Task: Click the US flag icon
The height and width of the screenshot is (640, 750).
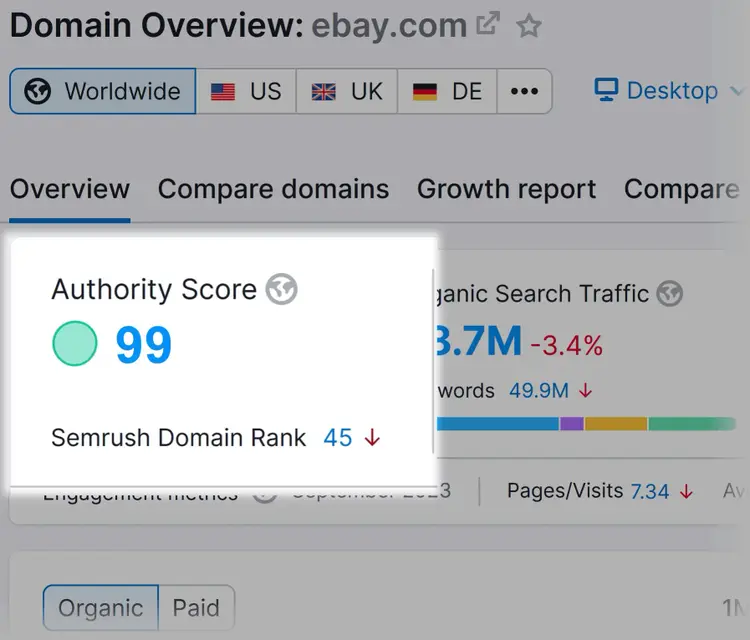Action: pos(223,91)
